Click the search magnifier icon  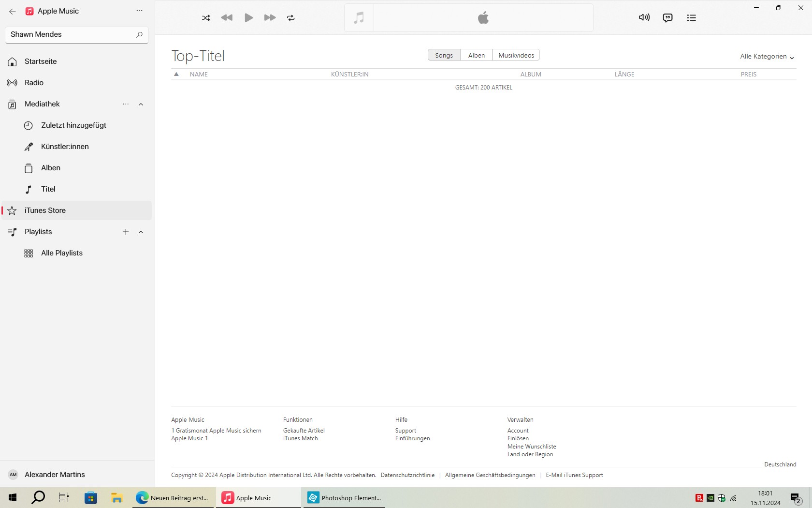pyautogui.click(x=139, y=35)
